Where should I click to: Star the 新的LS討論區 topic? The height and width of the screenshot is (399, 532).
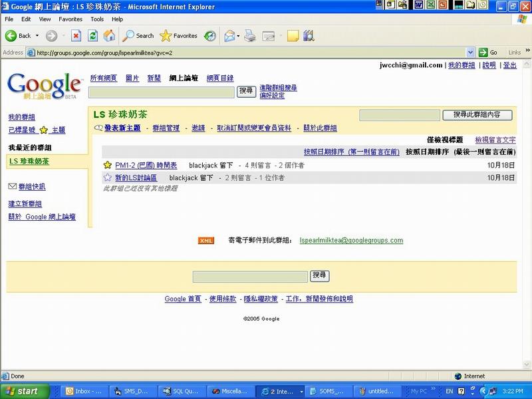(x=108, y=178)
